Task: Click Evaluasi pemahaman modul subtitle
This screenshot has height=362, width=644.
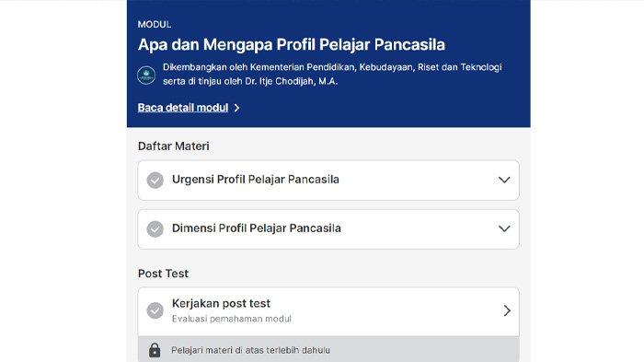Action: click(x=231, y=319)
